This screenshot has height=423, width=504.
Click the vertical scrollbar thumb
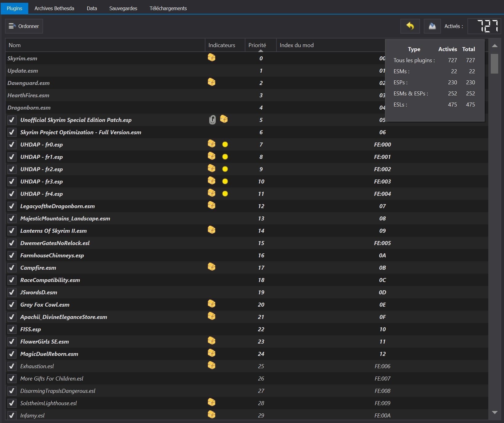pyautogui.click(x=494, y=64)
